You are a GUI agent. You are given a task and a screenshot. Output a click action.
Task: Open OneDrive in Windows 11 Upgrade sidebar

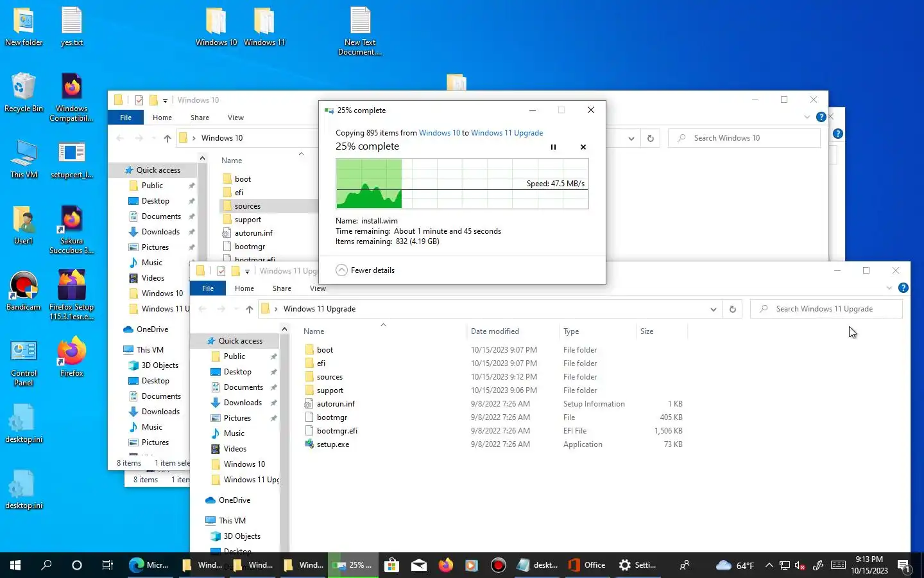click(234, 500)
